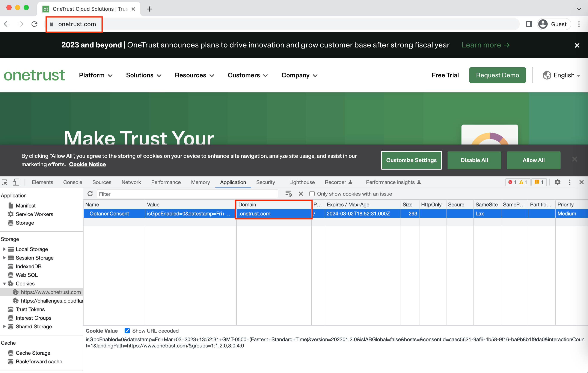Click the clear all cookies icon
Viewport: 588px width, 373px height.
[289, 194]
